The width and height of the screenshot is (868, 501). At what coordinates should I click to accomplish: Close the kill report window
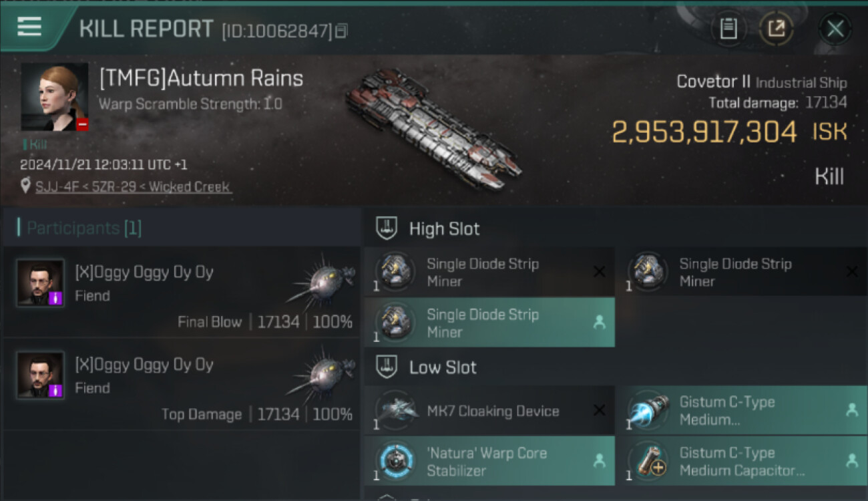[x=835, y=29]
